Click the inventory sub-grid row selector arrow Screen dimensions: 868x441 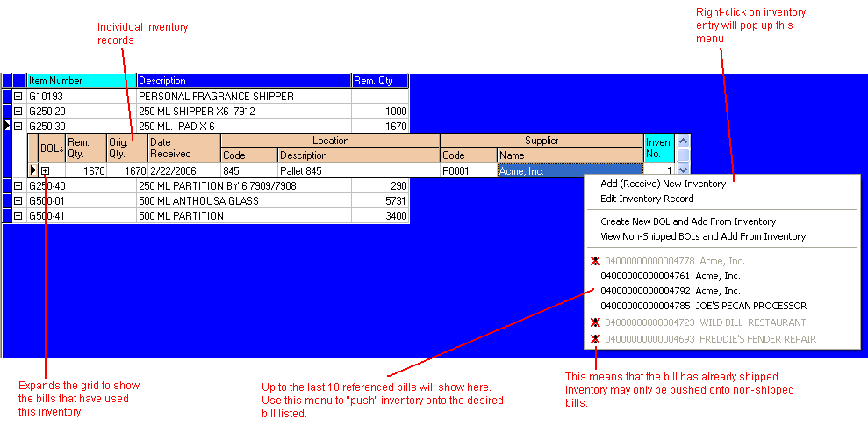click(33, 171)
